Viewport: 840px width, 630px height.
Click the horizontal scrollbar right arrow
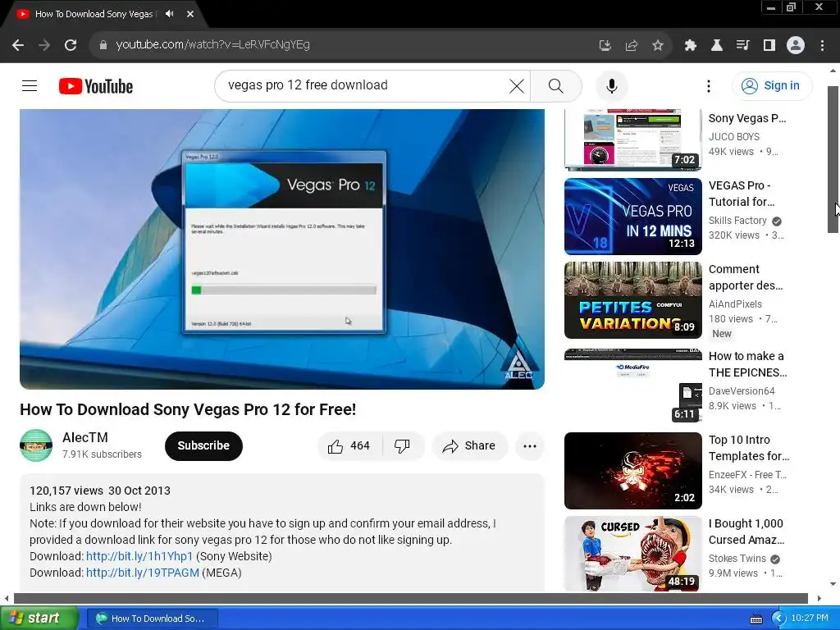(819, 598)
